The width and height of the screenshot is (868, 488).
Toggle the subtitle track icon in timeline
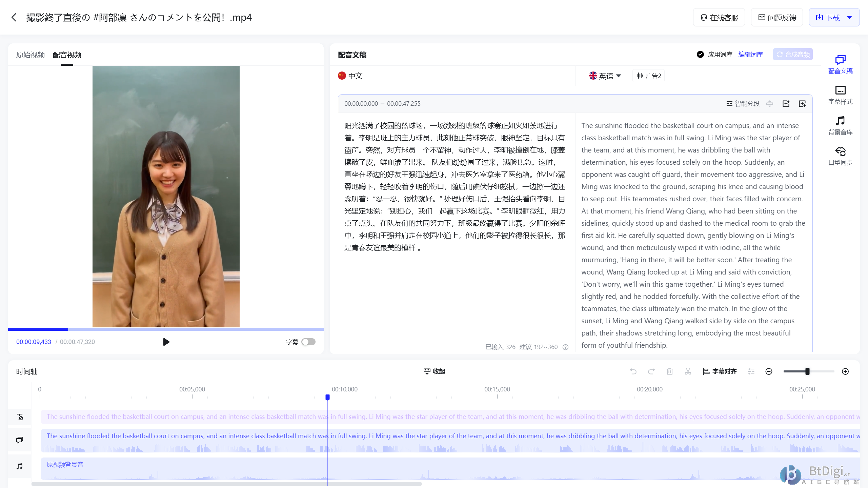tap(20, 417)
